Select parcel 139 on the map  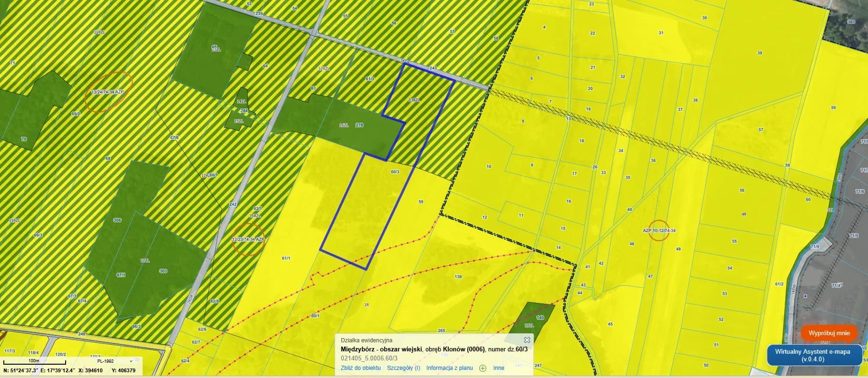458,276
